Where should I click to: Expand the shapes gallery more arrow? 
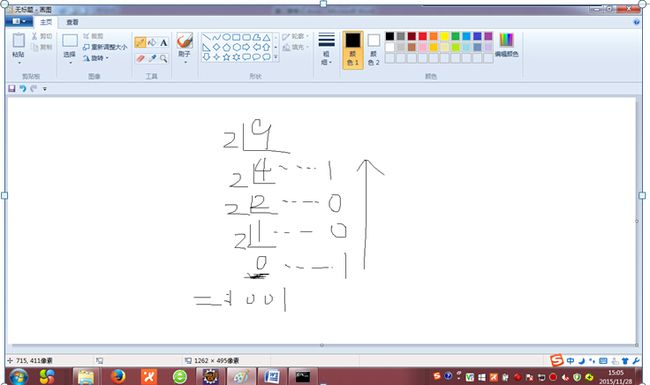pos(276,58)
